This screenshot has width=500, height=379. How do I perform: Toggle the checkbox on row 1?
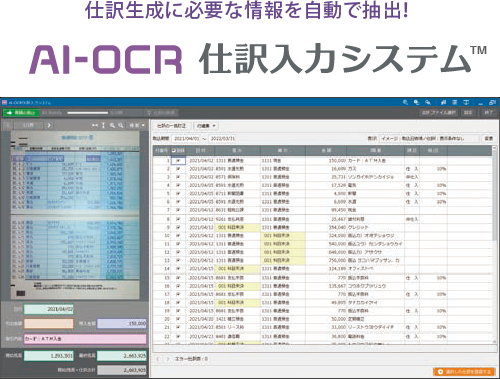point(178,161)
